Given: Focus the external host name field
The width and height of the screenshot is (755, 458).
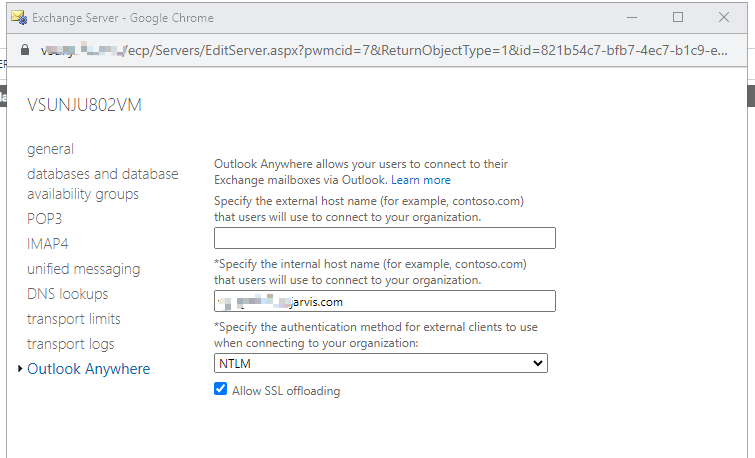Looking at the screenshot, I should 385,238.
